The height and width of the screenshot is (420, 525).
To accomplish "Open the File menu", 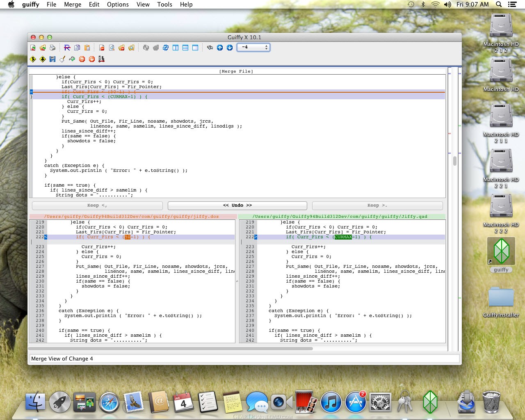I will [x=51, y=4].
